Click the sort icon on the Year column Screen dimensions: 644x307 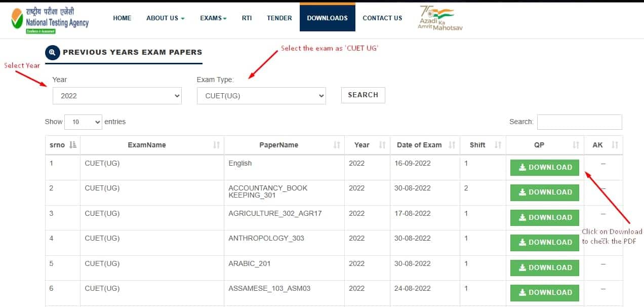pyautogui.click(x=382, y=145)
